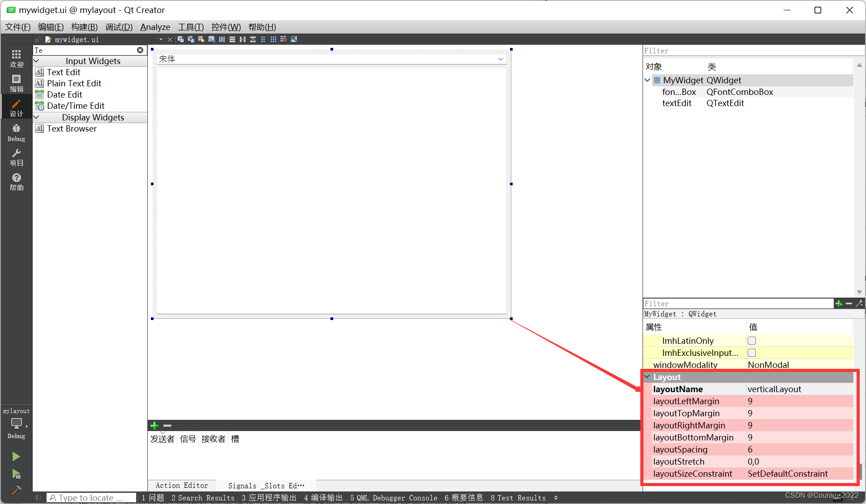Open the Debug mode in sidebar
Viewport: 866px width, 504px height.
click(16, 132)
